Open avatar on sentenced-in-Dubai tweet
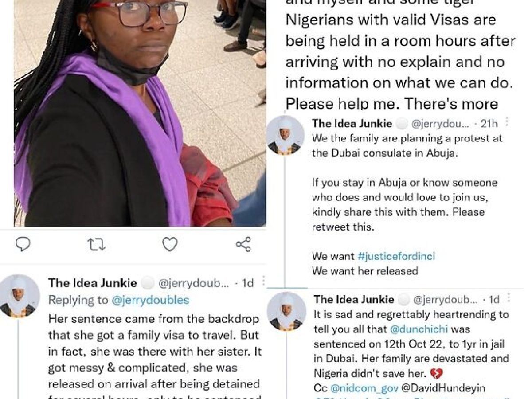 point(285,311)
